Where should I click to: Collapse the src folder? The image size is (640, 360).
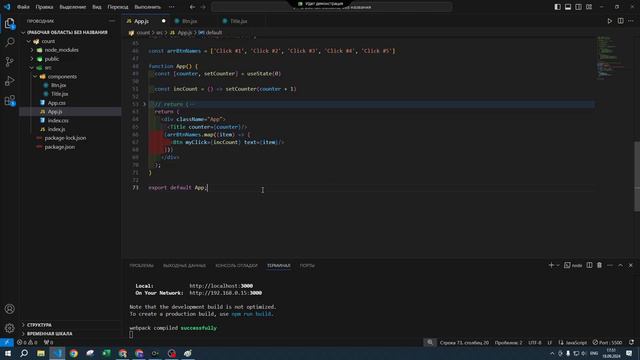coord(32,68)
